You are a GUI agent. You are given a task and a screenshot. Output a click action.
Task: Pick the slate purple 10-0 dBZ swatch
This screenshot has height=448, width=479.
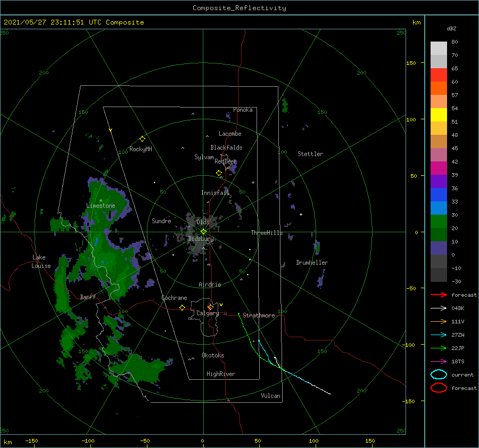[x=439, y=248]
